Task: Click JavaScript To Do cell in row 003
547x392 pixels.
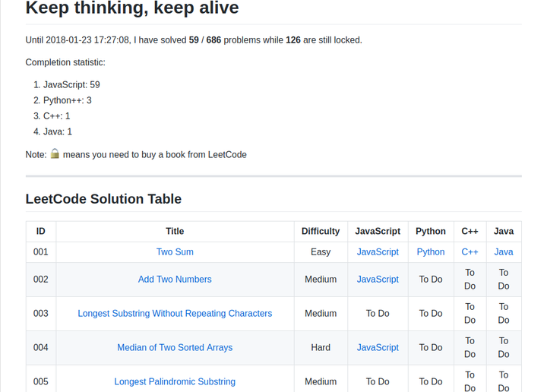Action: (378, 313)
